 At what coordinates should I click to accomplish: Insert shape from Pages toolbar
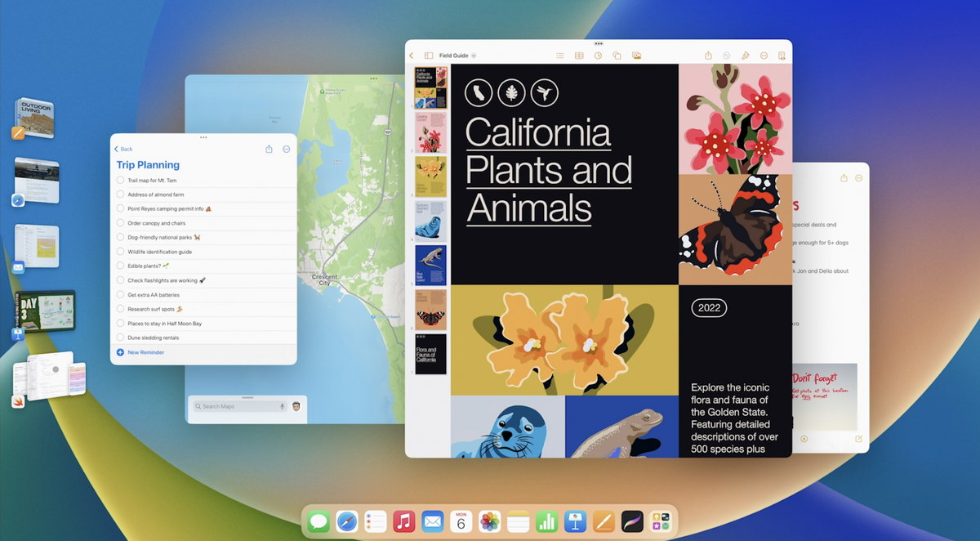tap(617, 56)
